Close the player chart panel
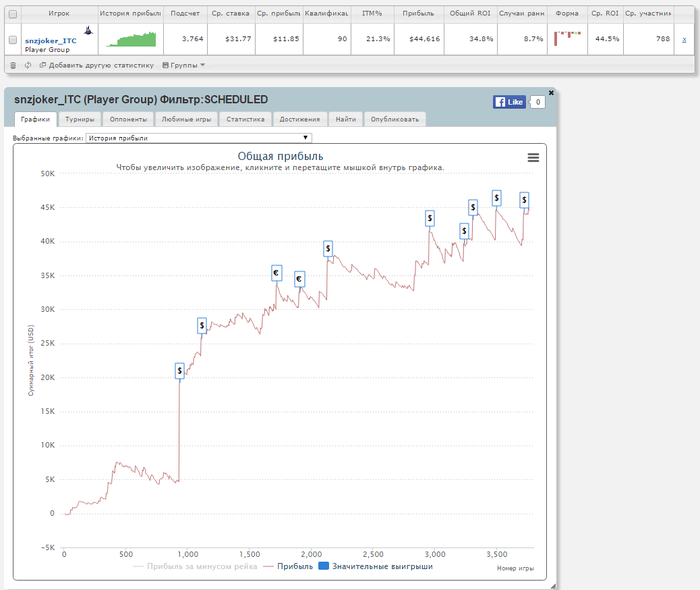 551,93
